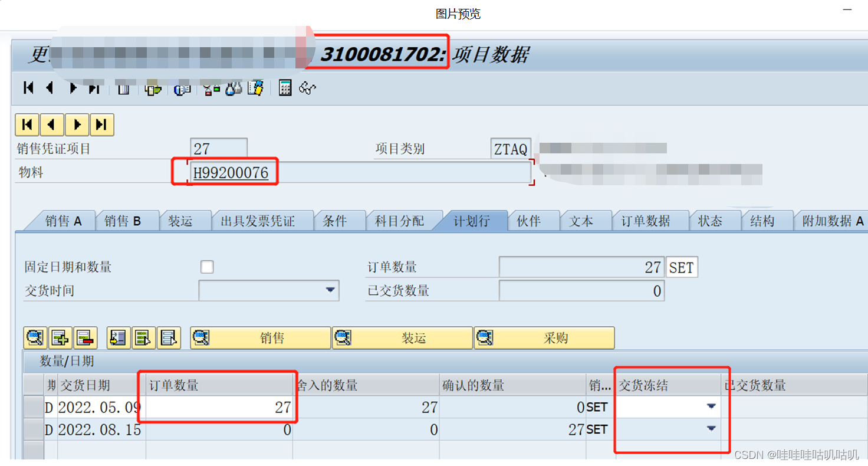The height and width of the screenshot is (466, 868).
Task: Click 销售凭证项目 field showing 27
Action: tap(219, 149)
